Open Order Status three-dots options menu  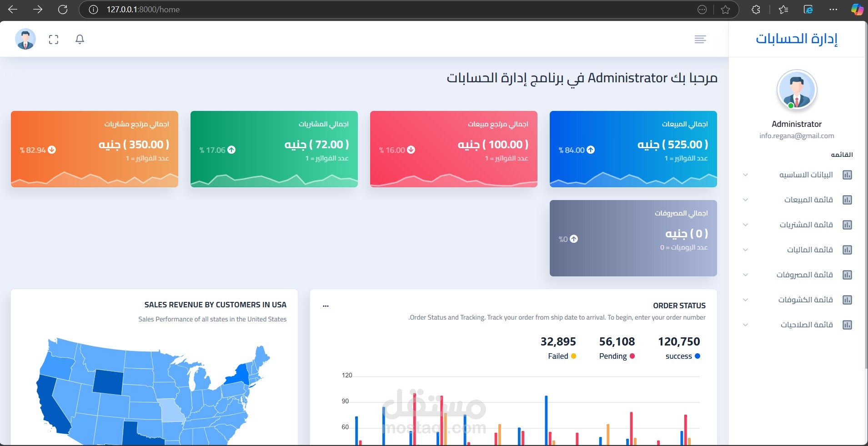[x=326, y=306]
